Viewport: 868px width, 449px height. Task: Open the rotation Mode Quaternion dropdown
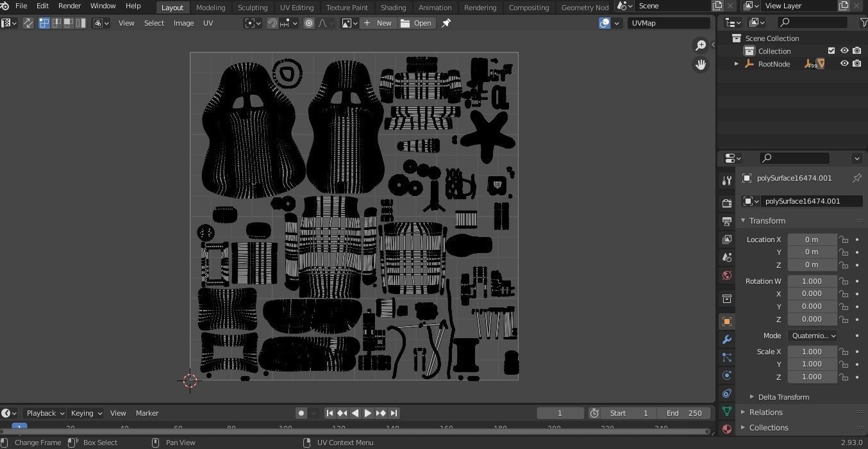coord(812,336)
